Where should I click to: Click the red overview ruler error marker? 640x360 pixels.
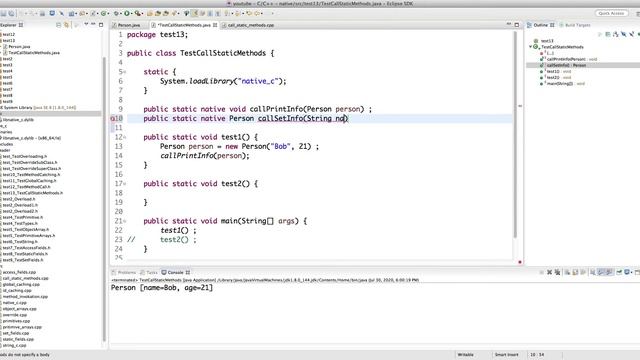click(520, 262)
